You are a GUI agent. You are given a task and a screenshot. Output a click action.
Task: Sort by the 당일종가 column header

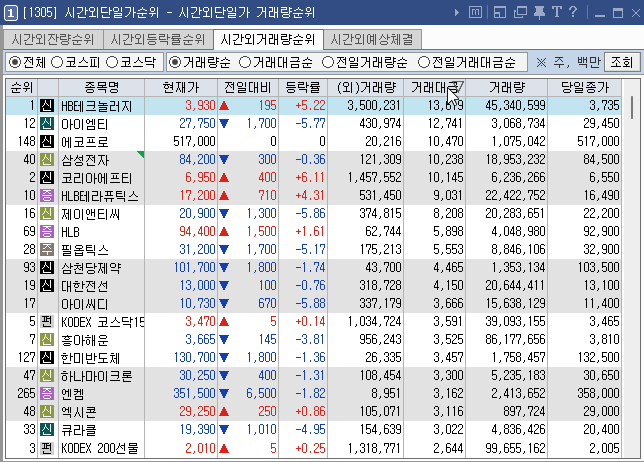[584, 87]
